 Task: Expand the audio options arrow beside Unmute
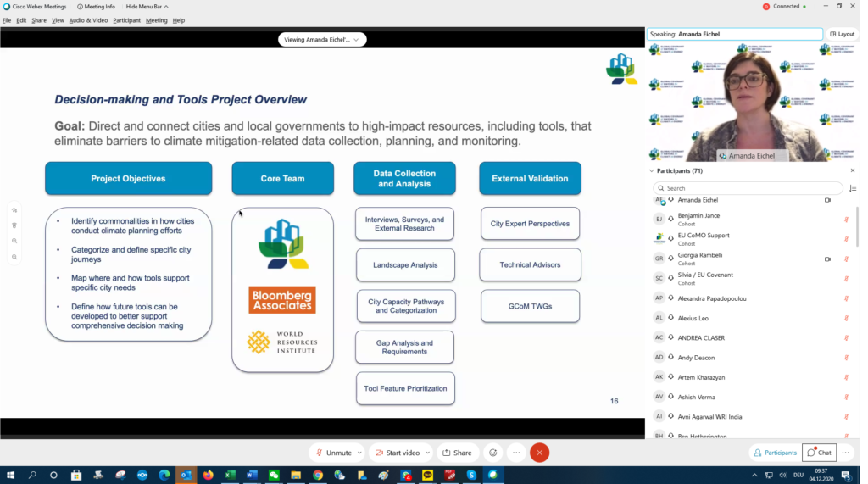[x=359, y=453]
